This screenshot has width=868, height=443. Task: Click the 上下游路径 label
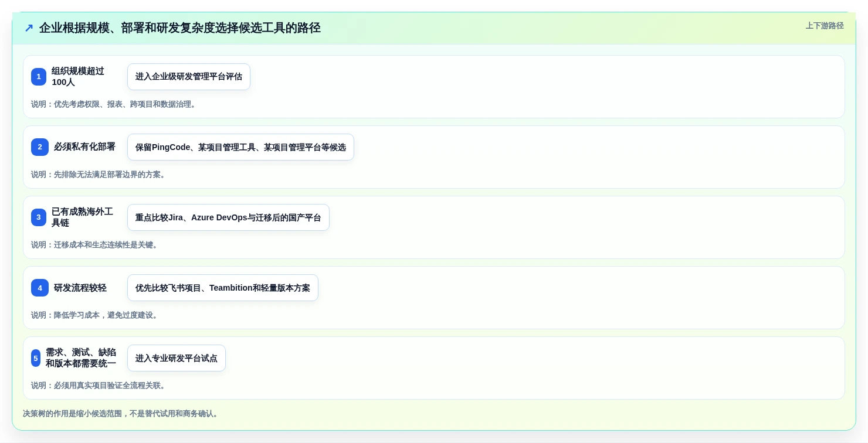pos(825,26)
